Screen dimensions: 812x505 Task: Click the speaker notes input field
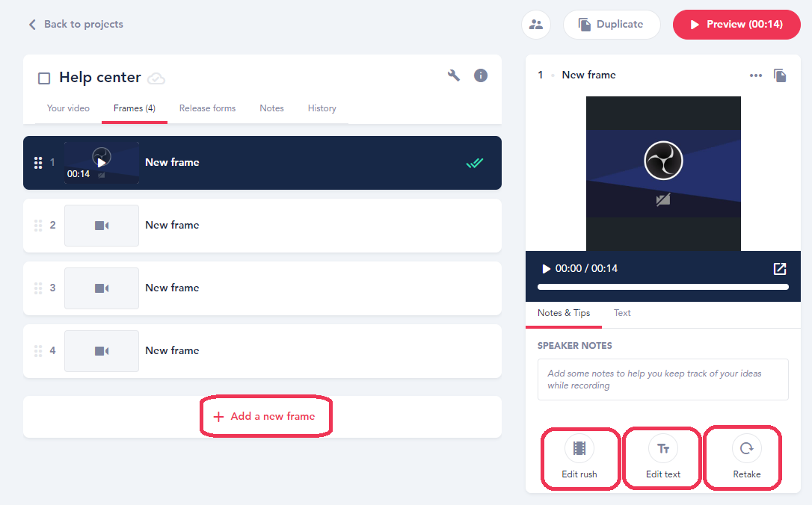pos(662,379)
